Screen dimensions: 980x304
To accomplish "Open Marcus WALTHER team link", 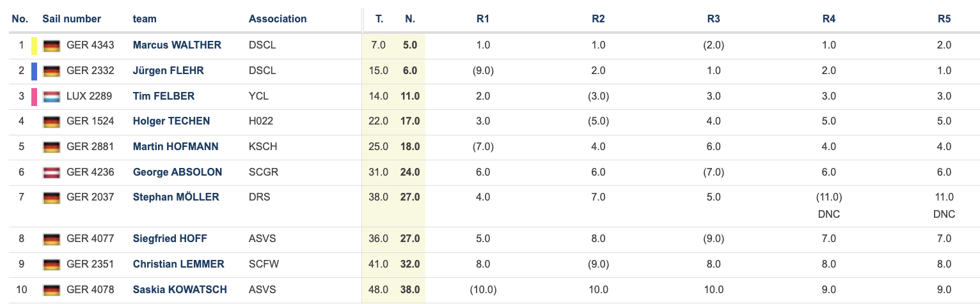I will pos(177,45).
